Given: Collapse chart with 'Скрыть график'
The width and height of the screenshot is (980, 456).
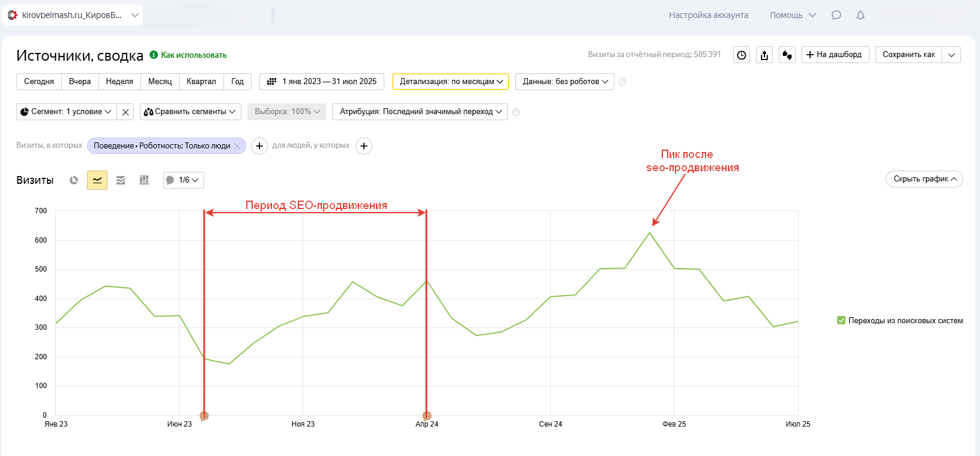Looking at the screenshot, I should pyautogui.click(x=924, y=179).
